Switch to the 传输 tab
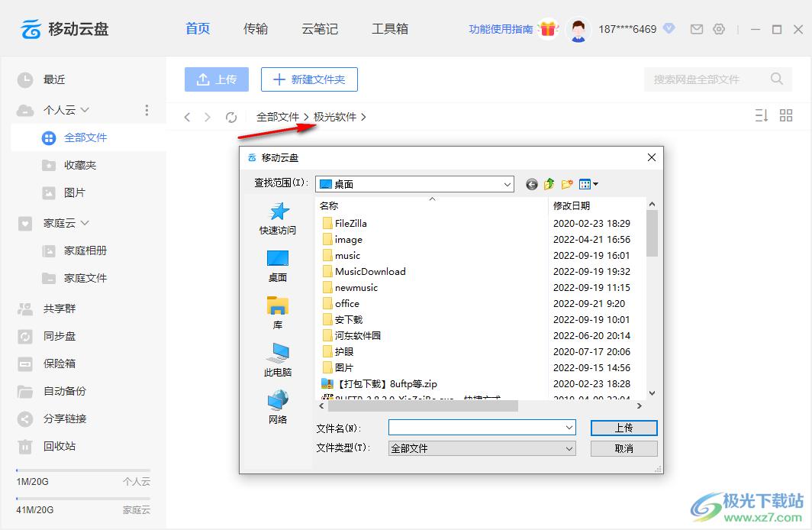Image resolution: width=812 pixels, height=530 pixels. [x=256, y=29]
